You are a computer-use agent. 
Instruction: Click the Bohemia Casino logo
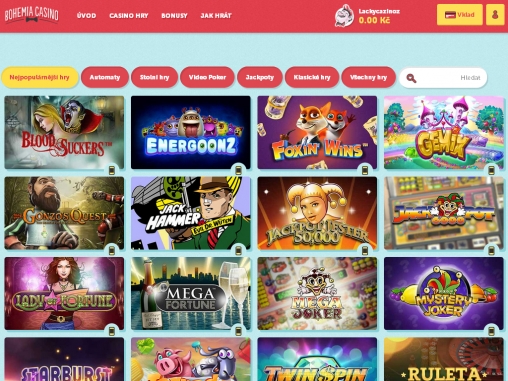[32, 15]
